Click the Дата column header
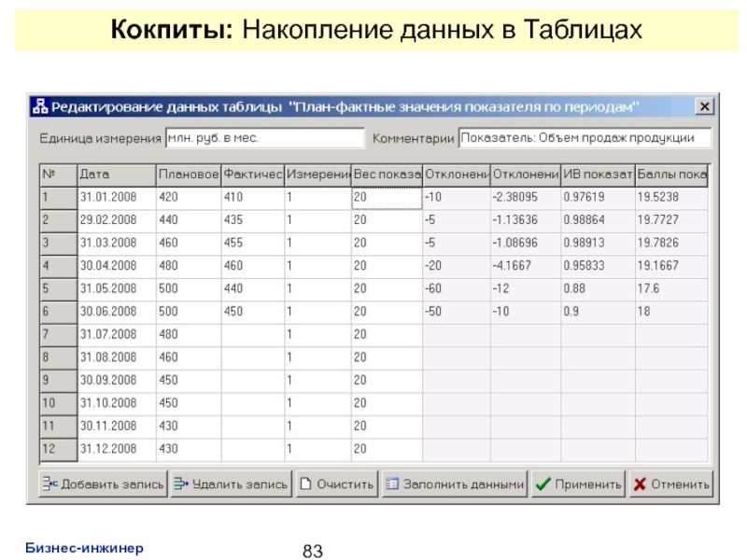The width and height of the screenshot is (747, 560). pos(117,175)
